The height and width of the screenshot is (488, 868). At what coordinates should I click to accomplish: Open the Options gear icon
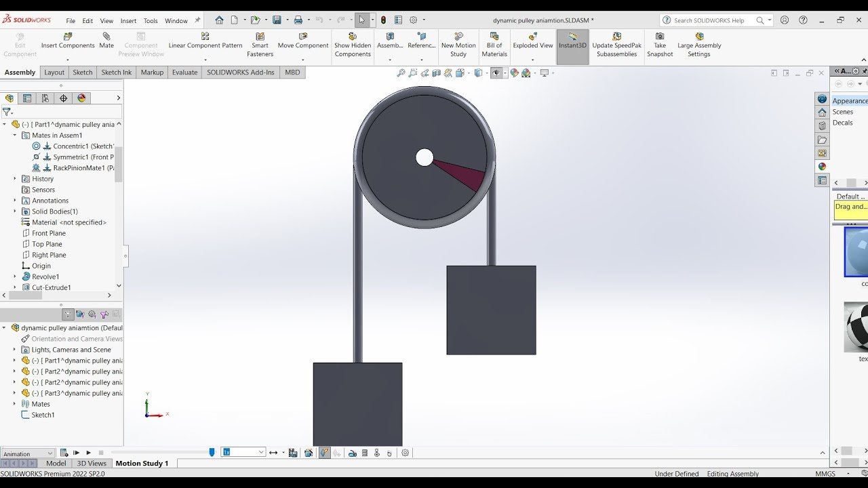coord(414,20)
